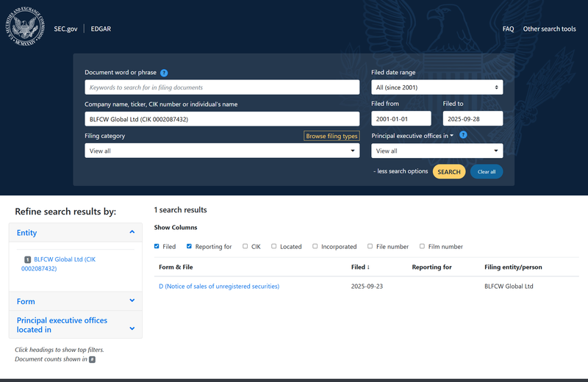
Task: Click the Filing entity/person column header
Action: (x=513, y=267)
